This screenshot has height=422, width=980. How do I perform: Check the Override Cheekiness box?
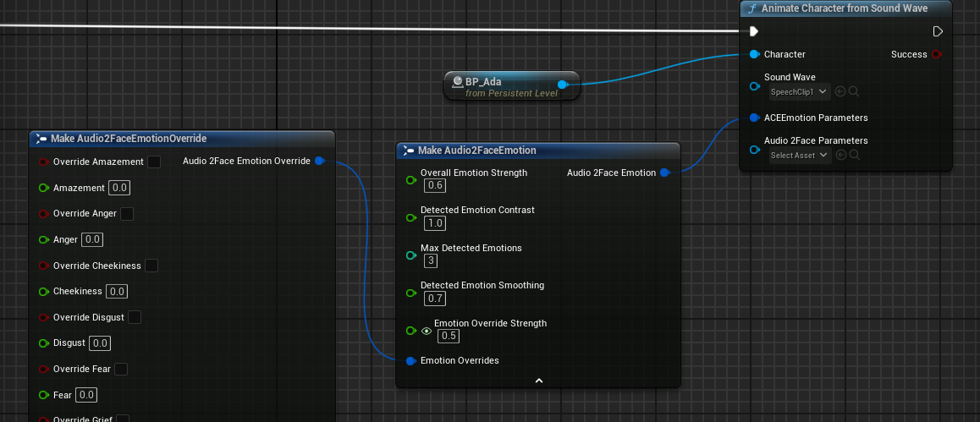tap(151, 266)
